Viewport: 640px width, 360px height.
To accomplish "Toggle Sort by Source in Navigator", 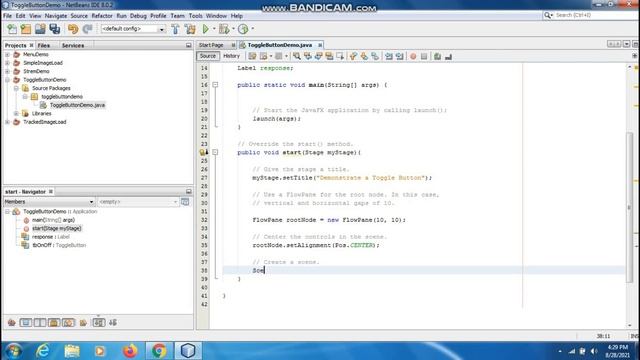I will click(113, 323).
